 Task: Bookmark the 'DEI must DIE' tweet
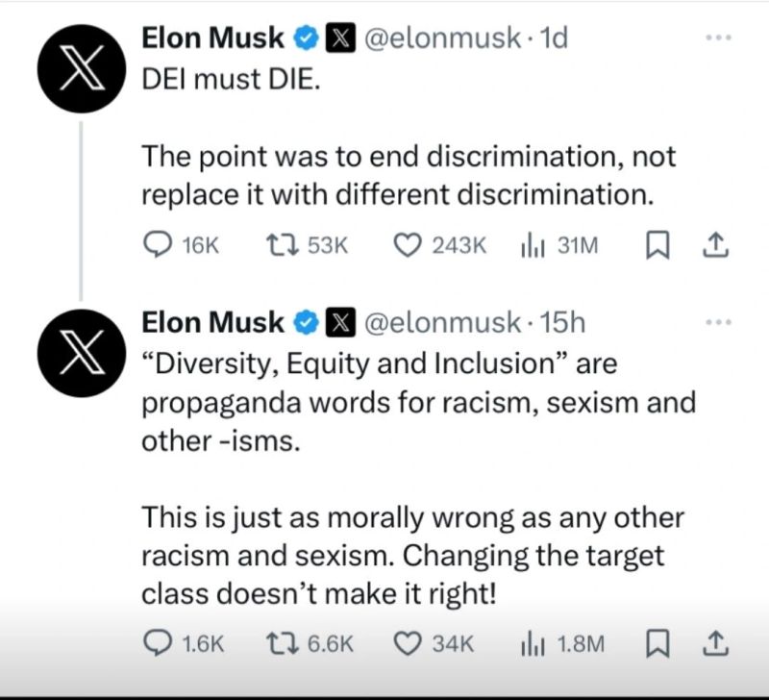[655, 246]
